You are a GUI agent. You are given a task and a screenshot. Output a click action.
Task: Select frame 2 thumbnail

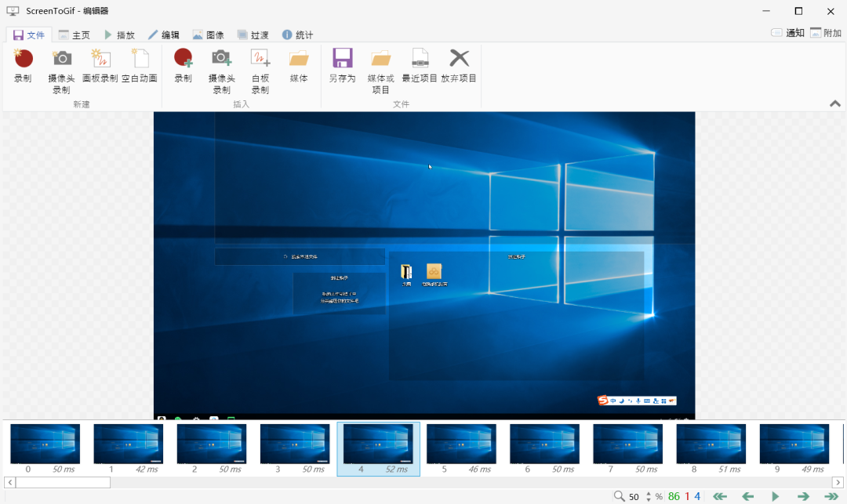212,449
